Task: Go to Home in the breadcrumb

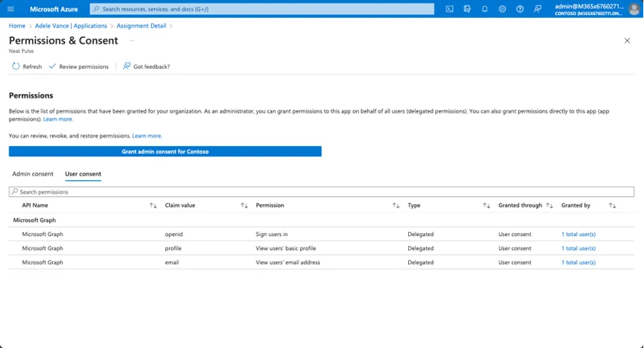Action: (x=17, y=26)
